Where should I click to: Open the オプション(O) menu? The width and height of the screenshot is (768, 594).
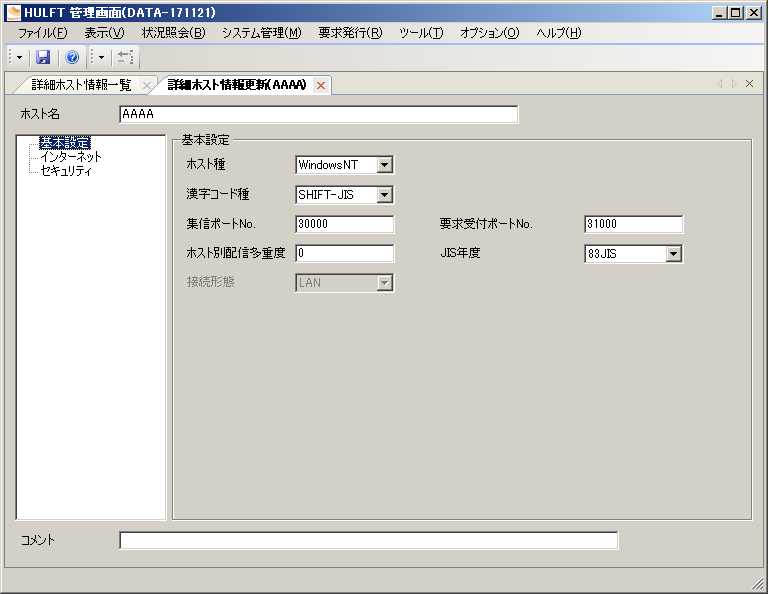tap(489, 33)
